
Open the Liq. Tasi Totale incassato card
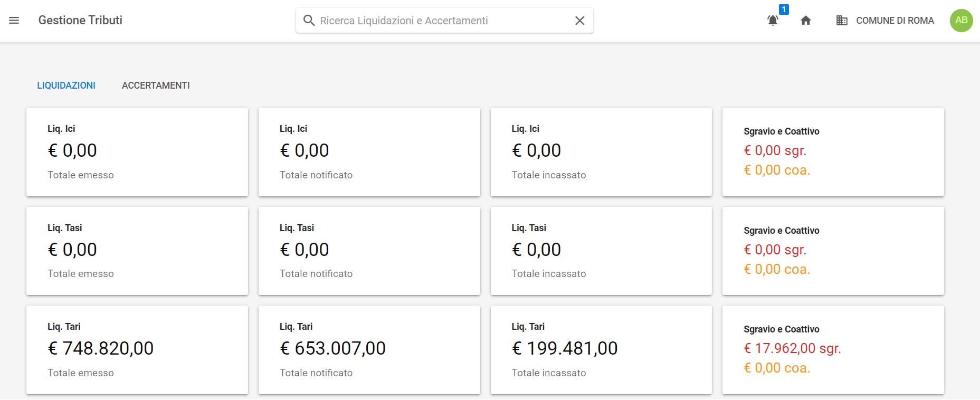click(x=601, y=251)
